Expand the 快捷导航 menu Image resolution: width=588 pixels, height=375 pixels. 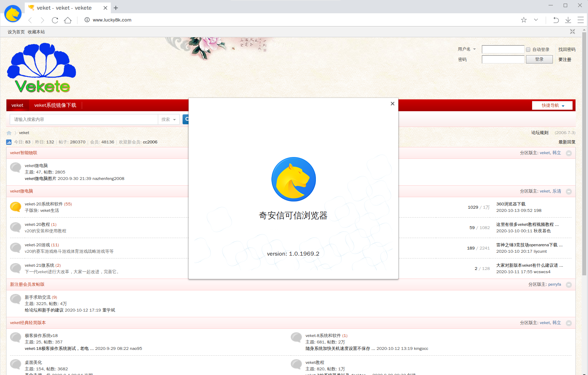(x=553, y=105)
